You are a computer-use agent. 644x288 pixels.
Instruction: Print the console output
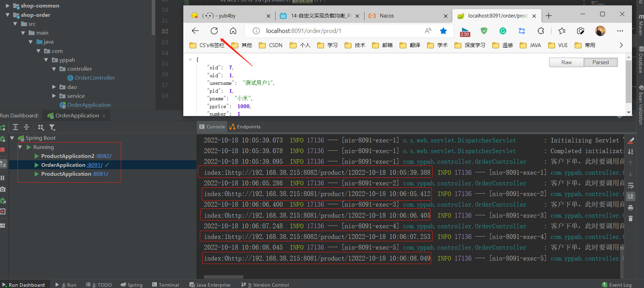point(631,208)
